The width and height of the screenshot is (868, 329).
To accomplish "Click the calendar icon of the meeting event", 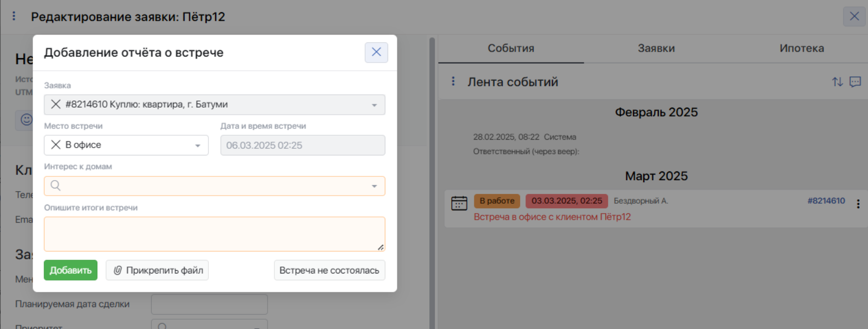I will point(459,203).
